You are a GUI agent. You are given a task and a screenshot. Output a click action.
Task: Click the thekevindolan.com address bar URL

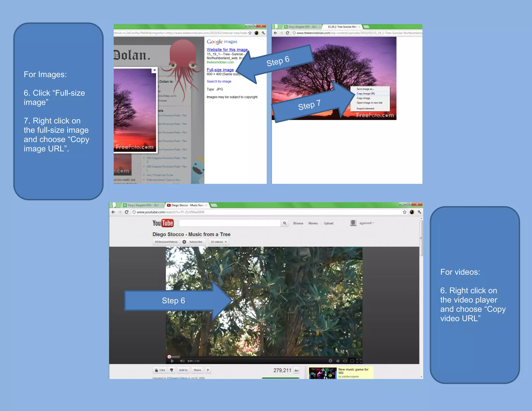(x=359, y=33)
